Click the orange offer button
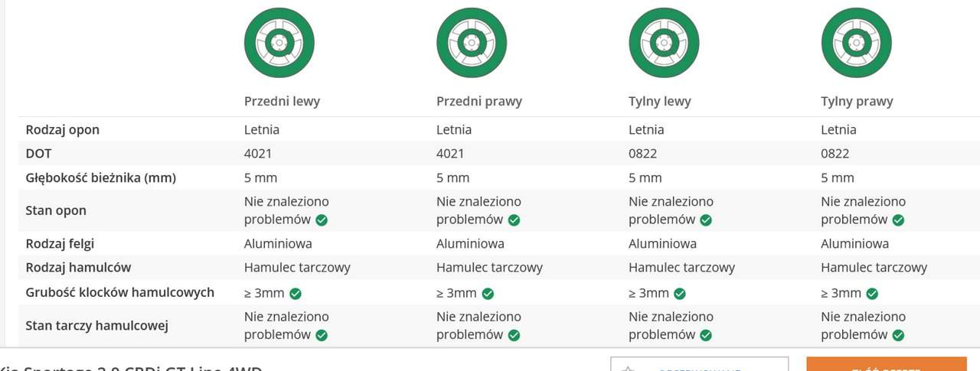 [886, 364]
